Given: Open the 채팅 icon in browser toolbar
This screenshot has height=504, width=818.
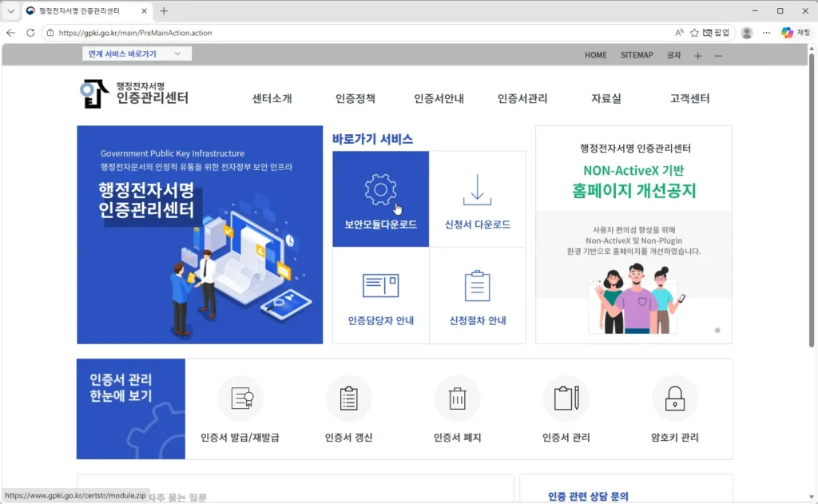Looking at the screenshot, I should (x=786, y=33).
